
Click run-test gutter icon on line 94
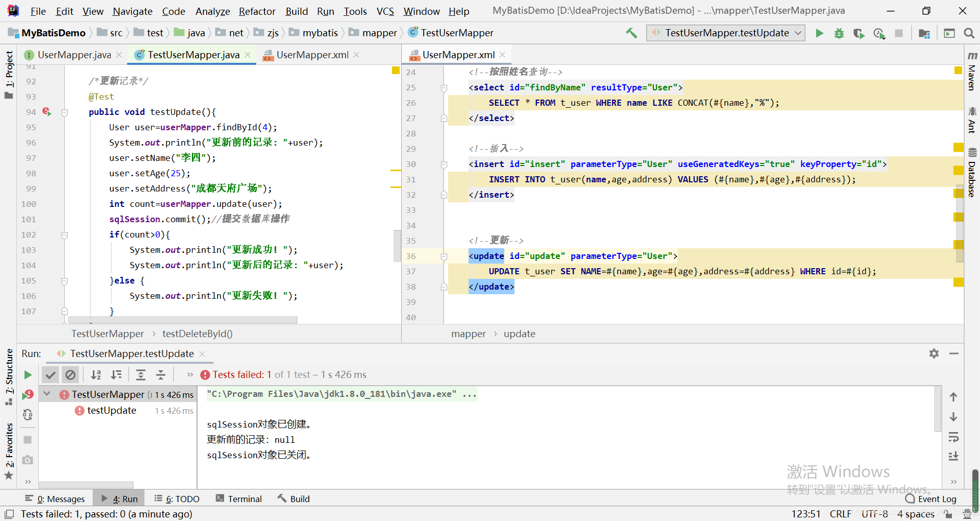[x=46, y=111]
